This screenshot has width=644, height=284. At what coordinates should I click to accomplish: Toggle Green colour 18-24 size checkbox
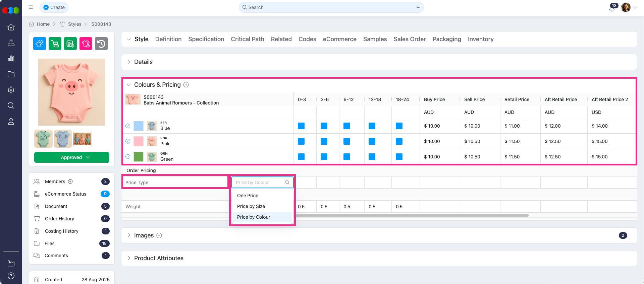pyautogui.click(x=399, y=157)
